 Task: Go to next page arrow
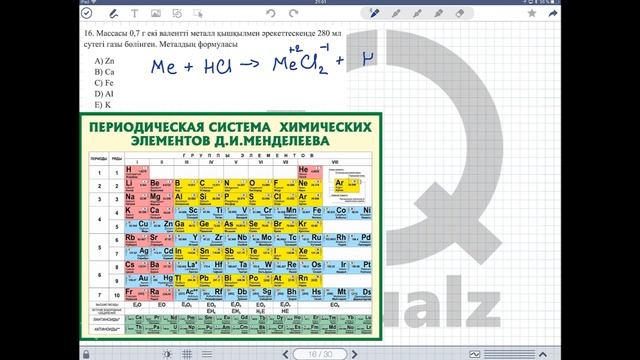pyautogui.click(x=354, y=354)
